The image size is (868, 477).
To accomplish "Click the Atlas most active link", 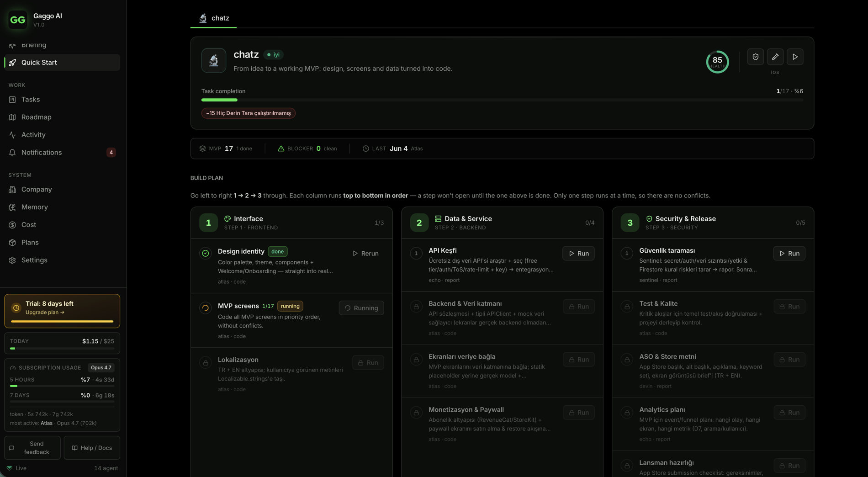I will click(x=47, y=424).
